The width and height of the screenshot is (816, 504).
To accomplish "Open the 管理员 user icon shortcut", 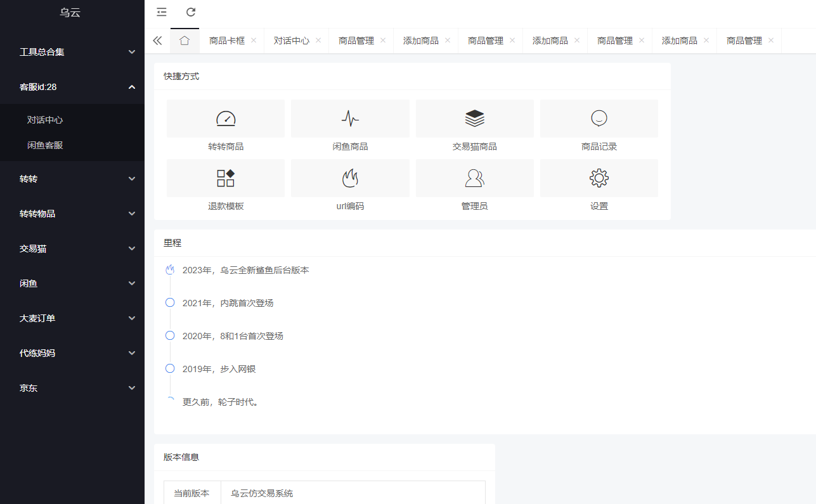I will coord(474,178).
